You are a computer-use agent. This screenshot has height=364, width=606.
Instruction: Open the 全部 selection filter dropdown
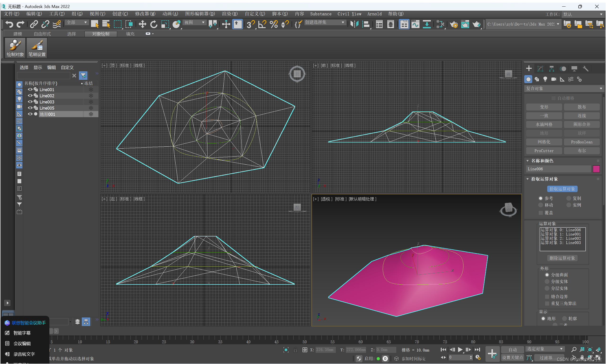coord(77,22)
